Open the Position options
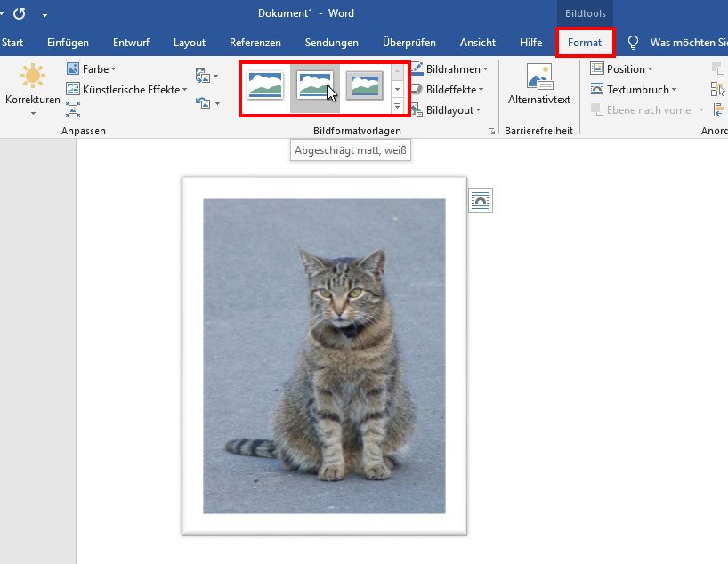The image size is (728, 564). tap(622, 68)
